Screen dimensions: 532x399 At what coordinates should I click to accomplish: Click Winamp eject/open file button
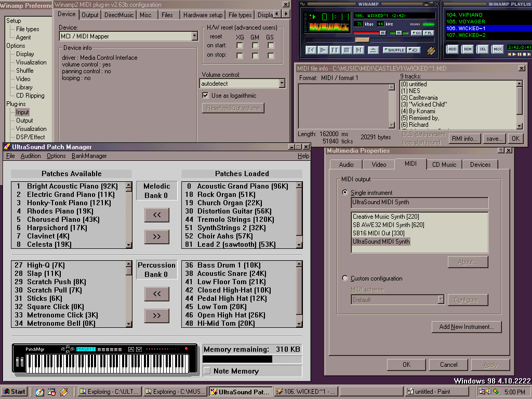373,50
